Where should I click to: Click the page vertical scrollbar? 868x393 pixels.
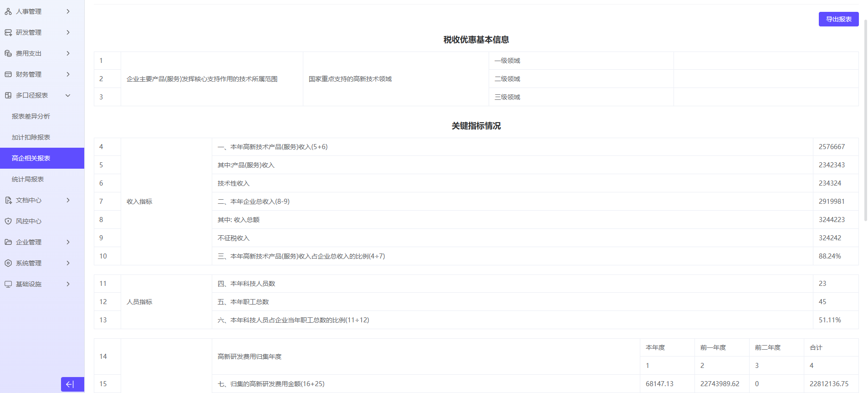click(866, 120)
